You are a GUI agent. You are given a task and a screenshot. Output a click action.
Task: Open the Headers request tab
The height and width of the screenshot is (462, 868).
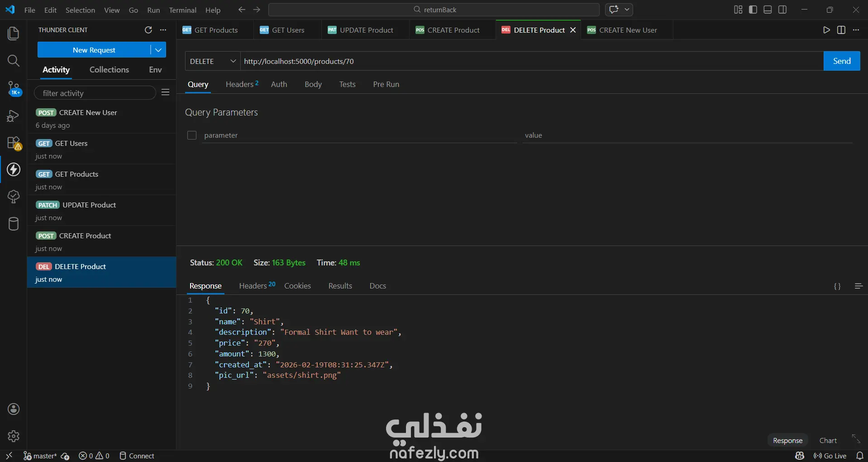pos(242,84)
